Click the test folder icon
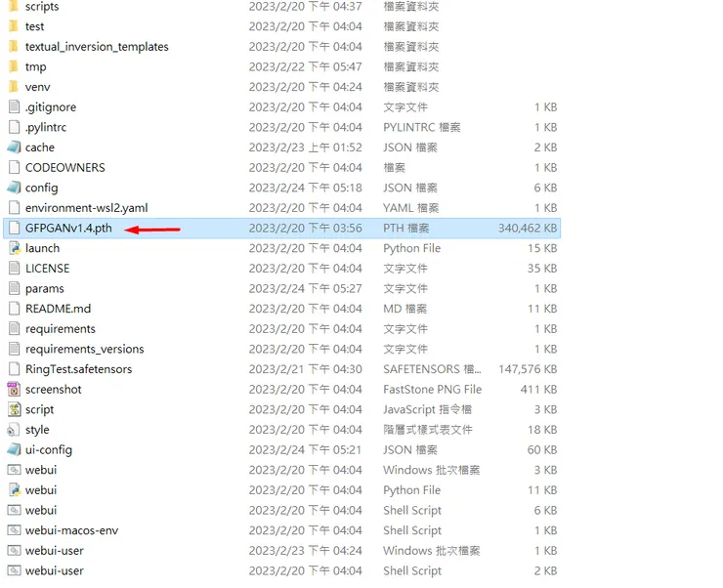The width and height of the screenshot is (723, 588). coord(14,26)
